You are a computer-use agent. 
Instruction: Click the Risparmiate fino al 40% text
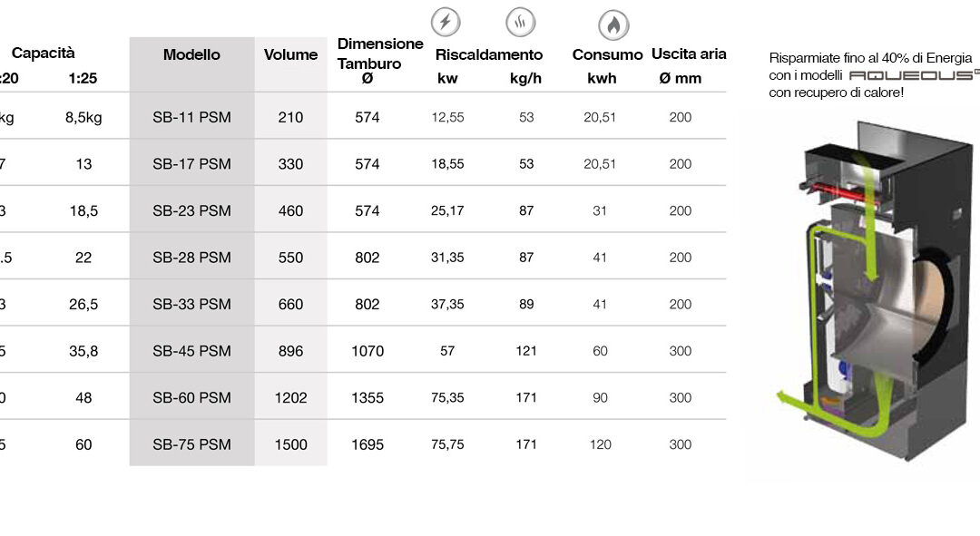[870, 58]
